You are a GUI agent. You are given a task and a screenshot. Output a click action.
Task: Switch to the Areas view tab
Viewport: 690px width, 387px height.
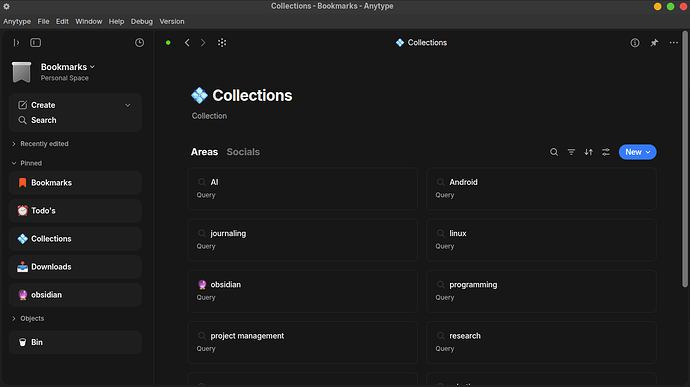coord(204,152)
